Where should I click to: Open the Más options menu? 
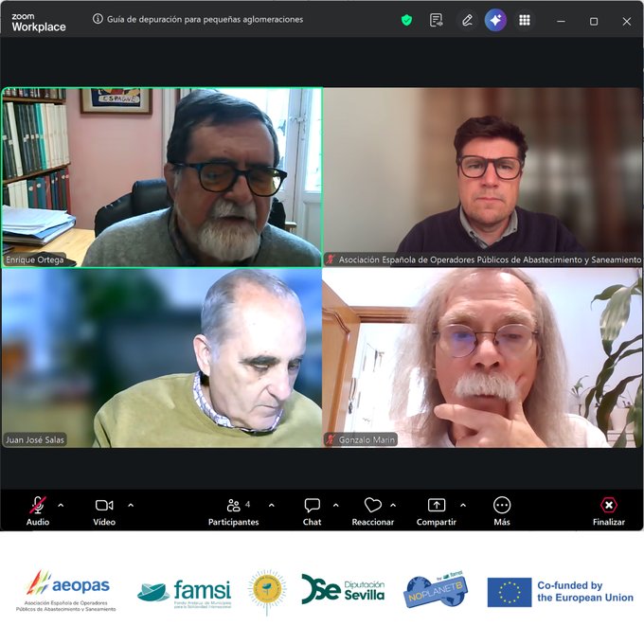pos(502,507)
